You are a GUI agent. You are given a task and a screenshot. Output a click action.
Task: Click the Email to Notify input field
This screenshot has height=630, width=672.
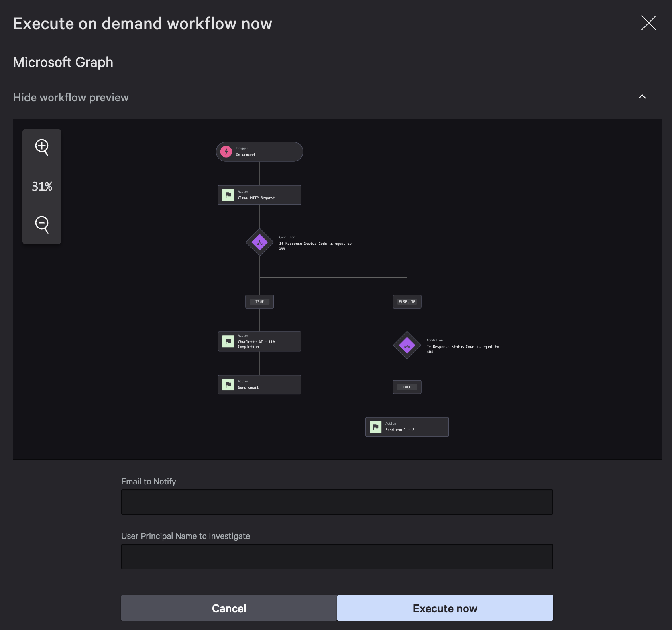(337, 502)
